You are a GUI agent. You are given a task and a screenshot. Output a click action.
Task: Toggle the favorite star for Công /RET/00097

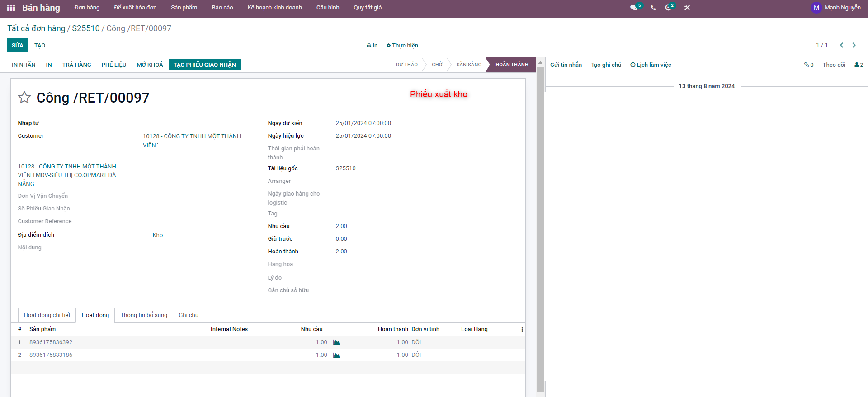(x=24, y=98)
